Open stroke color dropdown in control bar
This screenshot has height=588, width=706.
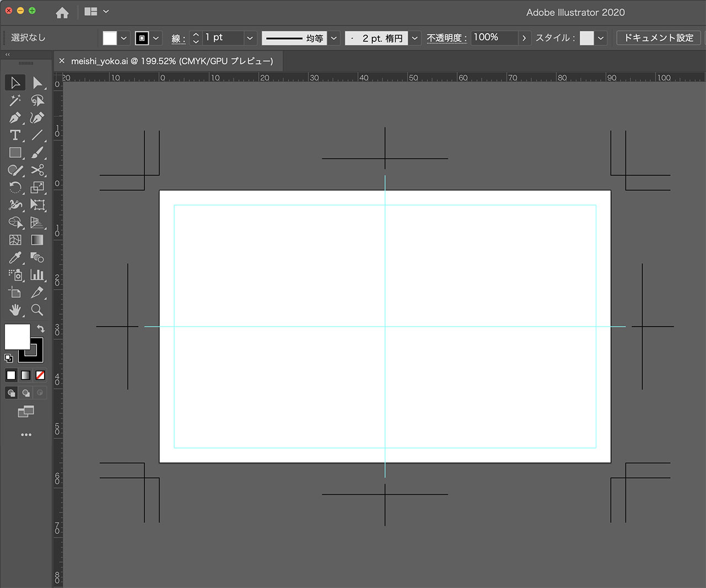click(156, 38)
